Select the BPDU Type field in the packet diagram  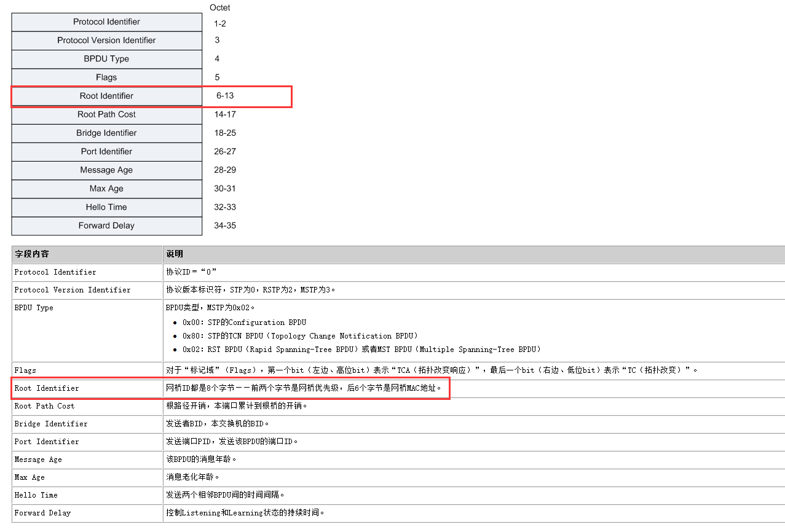coord(106,58)
